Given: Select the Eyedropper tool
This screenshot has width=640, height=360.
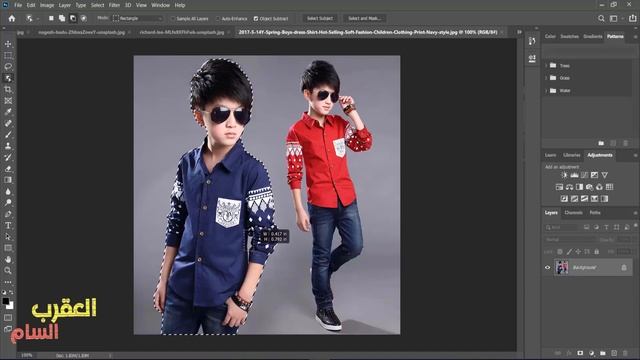Looking at the screenshot, I should (8, 112).
